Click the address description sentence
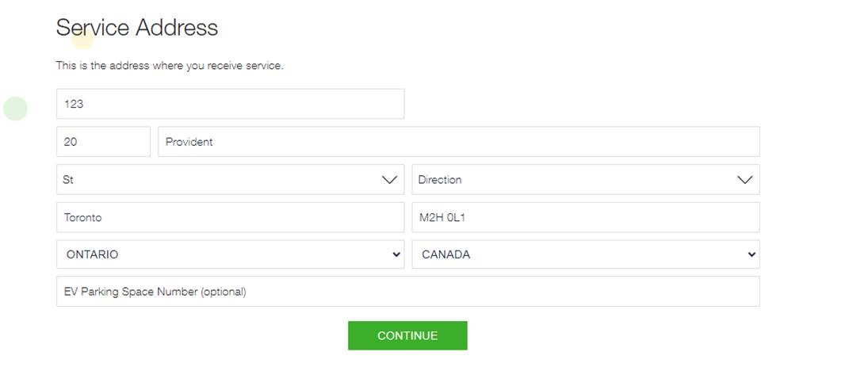868x371 pixels. [x=170, y=65]
